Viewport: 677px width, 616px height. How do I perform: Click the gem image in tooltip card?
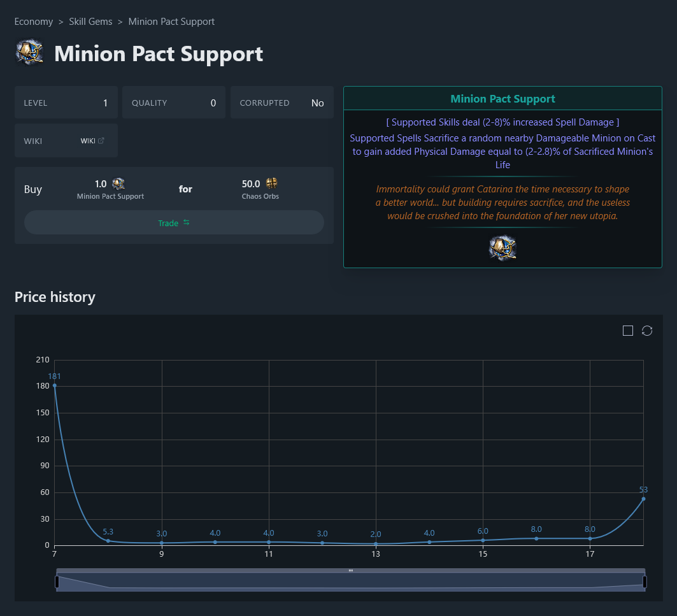coord(502,248)
